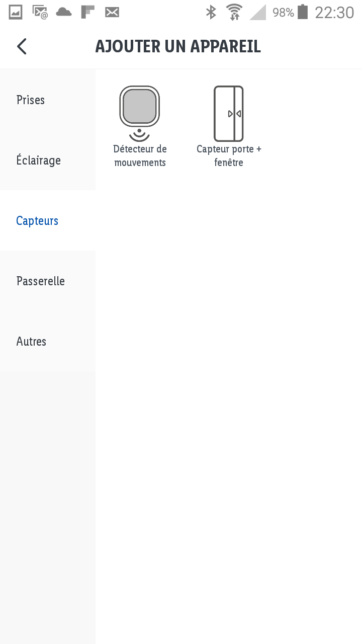Tap the battery indicator icon
Viewport: 362px width, 644px height.
click(x=303, y=12)
